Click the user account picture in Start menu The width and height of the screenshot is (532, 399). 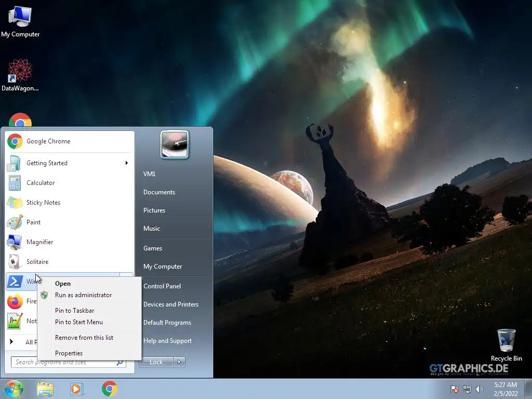[175, 145]
